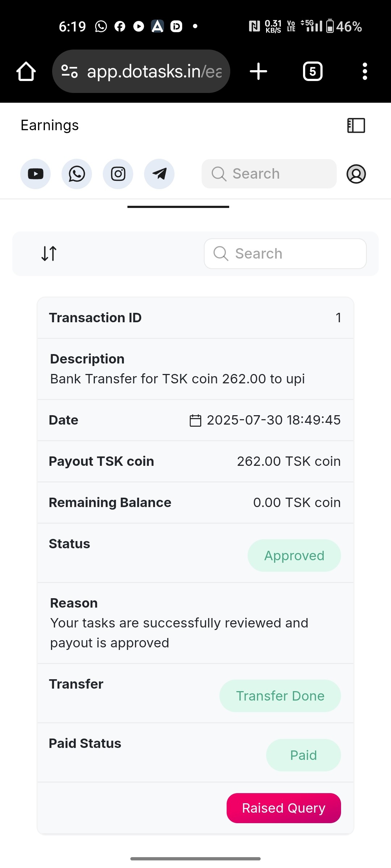The image size is (391, 868).
Task: Open a new browser tab
Action: (258, 71)
